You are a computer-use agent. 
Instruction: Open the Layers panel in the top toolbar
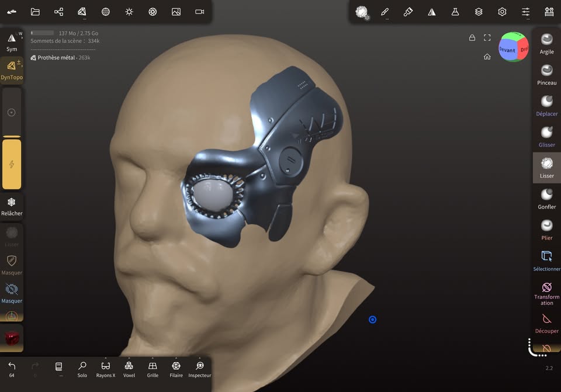[478, 12]
